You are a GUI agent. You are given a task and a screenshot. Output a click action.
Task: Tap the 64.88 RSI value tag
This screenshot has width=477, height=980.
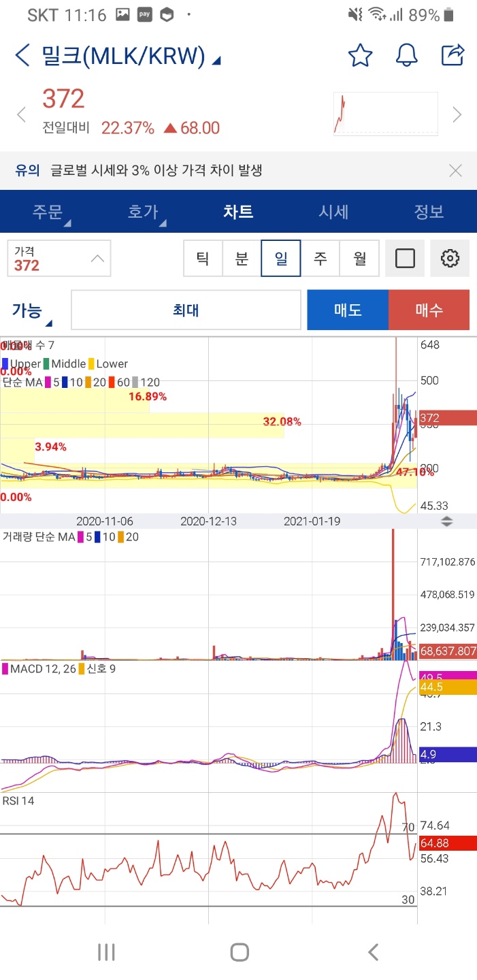click(447, 843)
